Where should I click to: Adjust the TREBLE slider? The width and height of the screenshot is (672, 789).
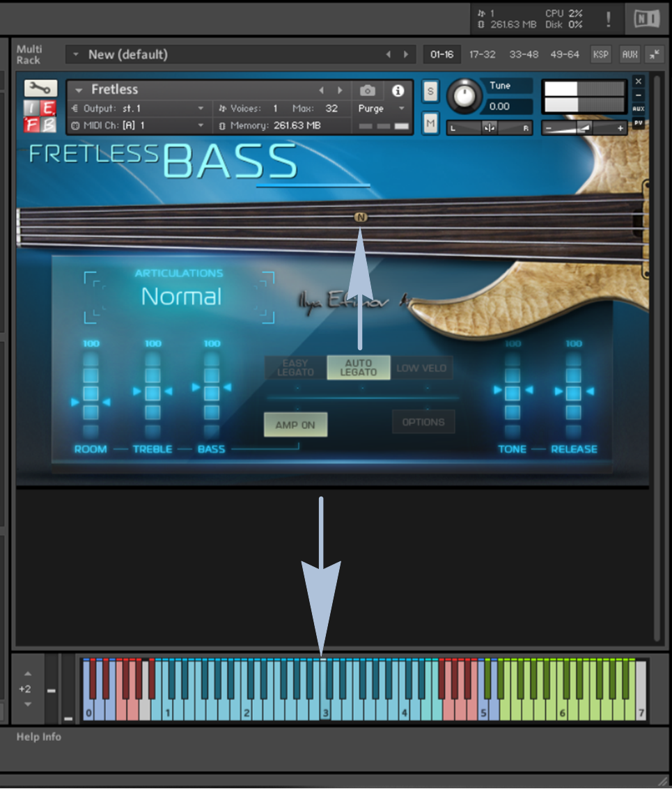(153, 396)
